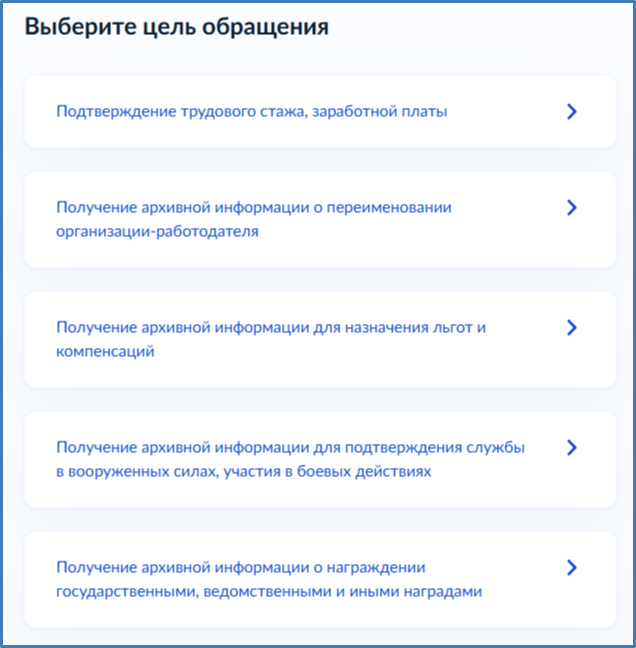Click "государственными, ведомственными и иными наградами" line

click(x=269, y=591)
